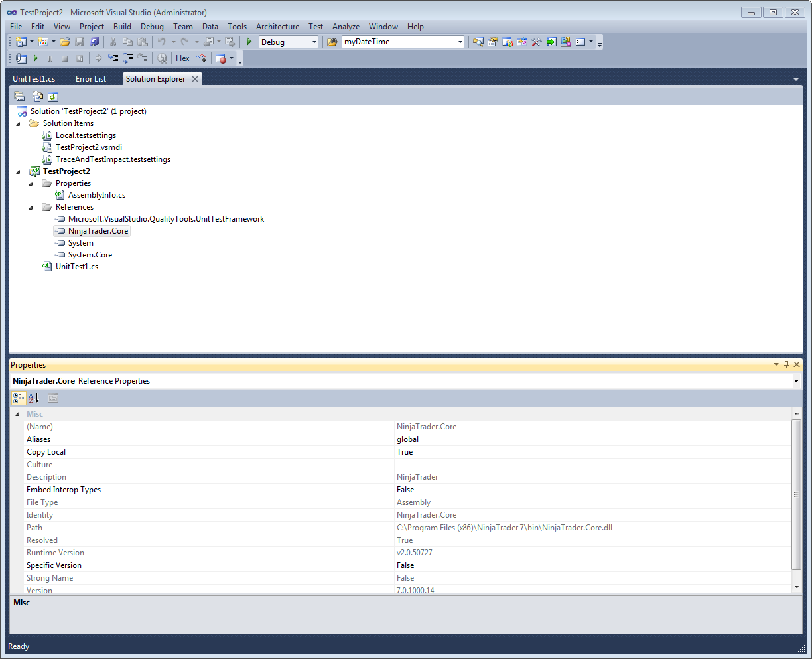Click the Step Over debug icon

[x=128, y=58]
